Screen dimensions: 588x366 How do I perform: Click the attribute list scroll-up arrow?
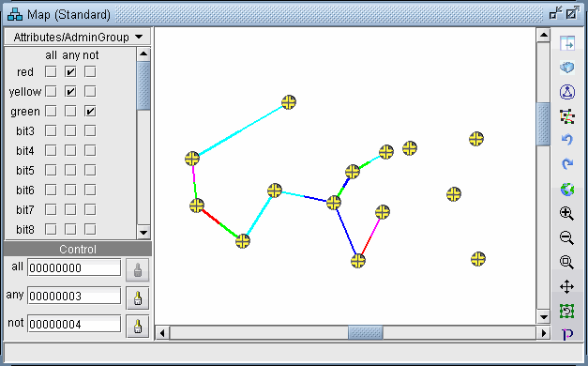tap(143, 54)
